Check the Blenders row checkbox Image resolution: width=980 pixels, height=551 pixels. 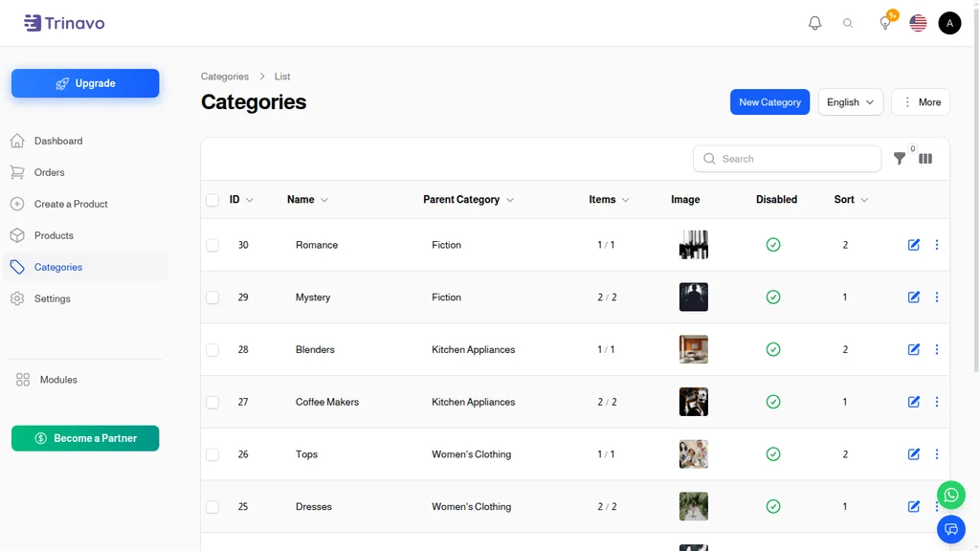click(212, 350)
